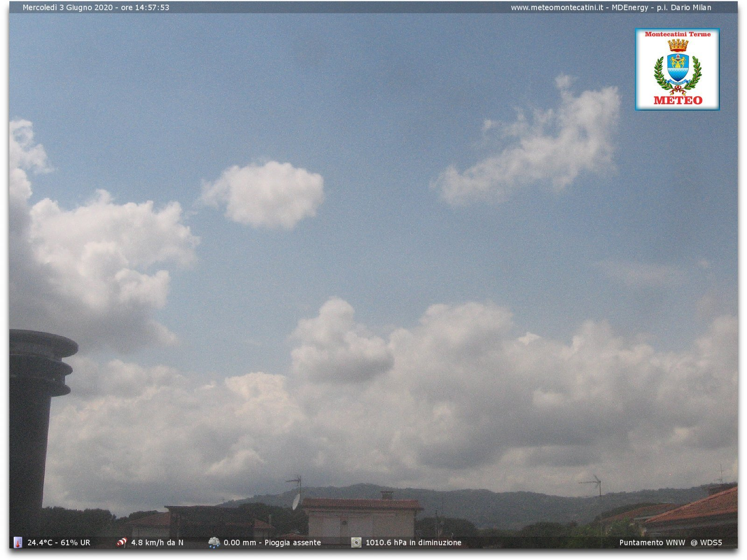Click the Mercoledì 3 Giugno 2020 date
The width and height of the screenshot is (747, 560).
(68, 7)
